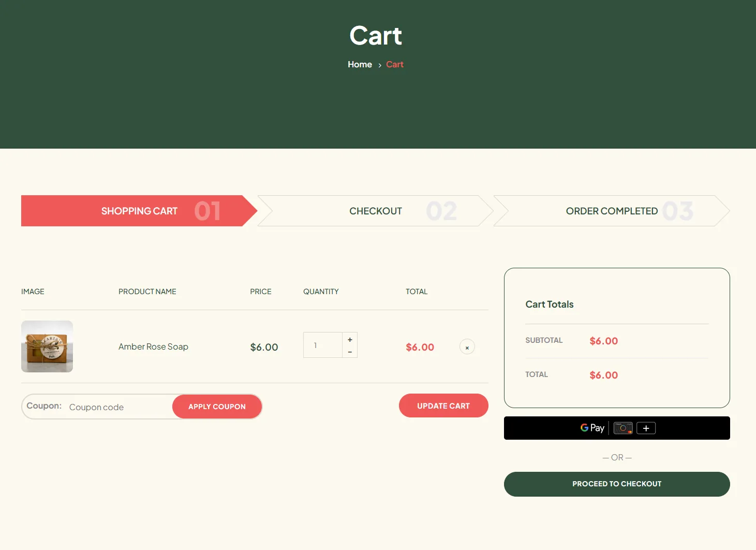Image resolution: width=756 pixels, height=550 pixels.
Task: Click the add card plus icon in payment button
Action: click(x=646, y=428)
